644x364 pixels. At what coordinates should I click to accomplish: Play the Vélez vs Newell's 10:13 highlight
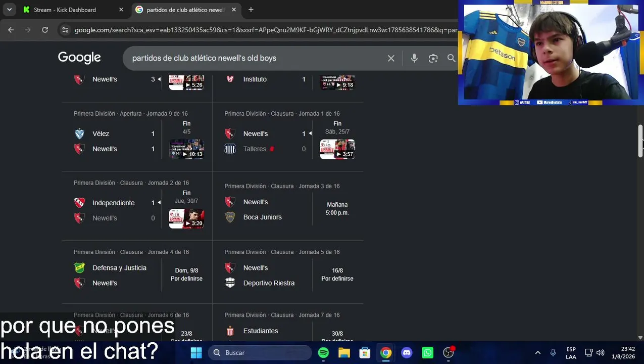(186, 149)
